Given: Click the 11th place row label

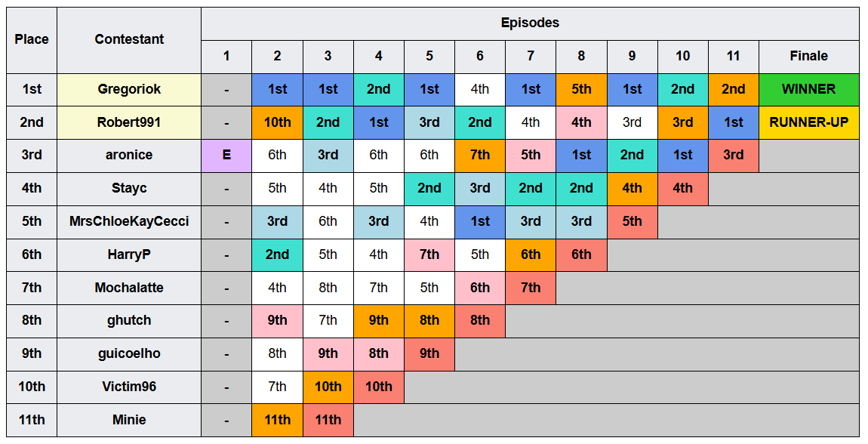Looking at the screenshot, I should pos(32,420).
